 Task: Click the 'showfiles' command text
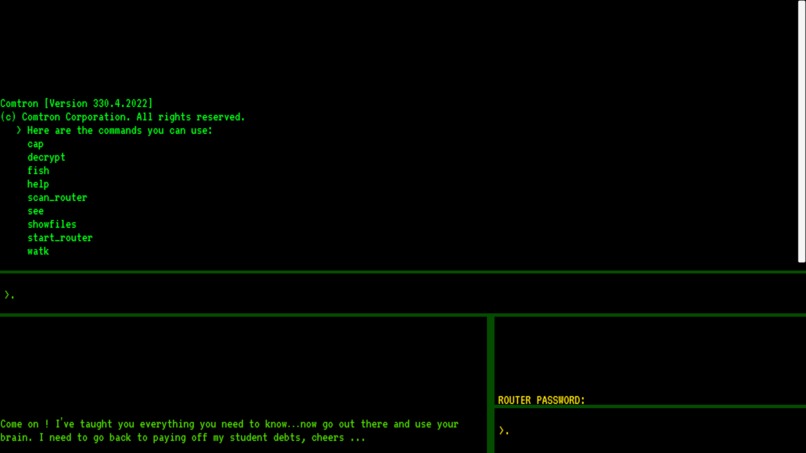point(52,224)
